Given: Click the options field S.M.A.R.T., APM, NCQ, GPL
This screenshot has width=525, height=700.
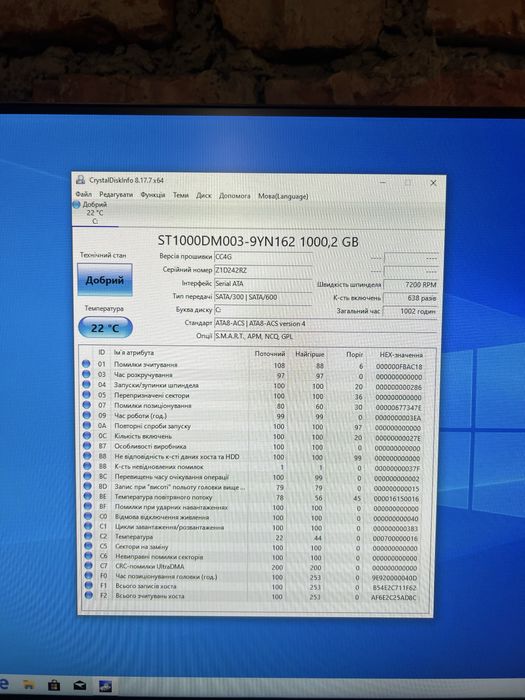Looking at the screenshot, I should pyautogui.click(x=326, y=336).
